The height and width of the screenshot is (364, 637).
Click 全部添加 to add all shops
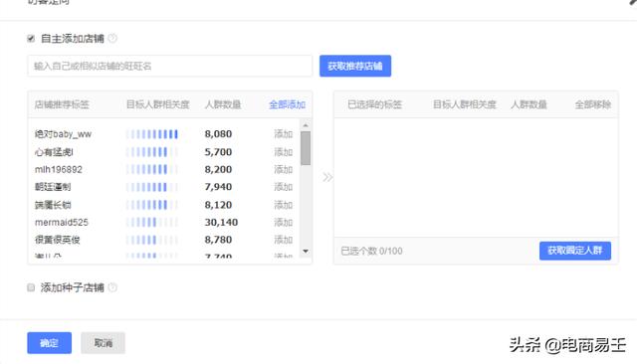[x=287, y=104]
